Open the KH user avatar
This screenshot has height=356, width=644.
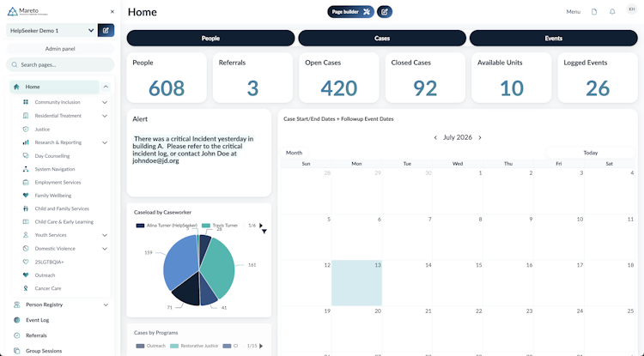[632, 9]
